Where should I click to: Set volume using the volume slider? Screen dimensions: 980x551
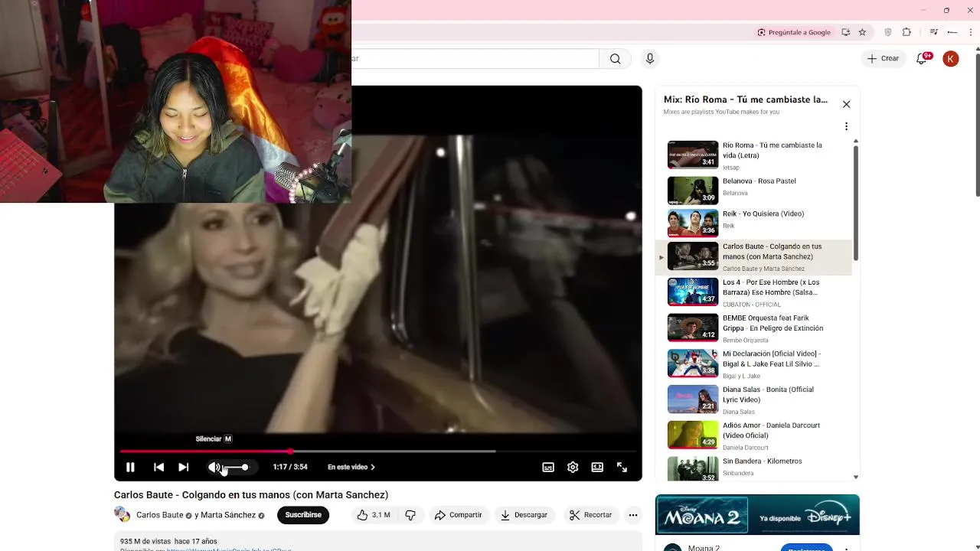pyautogui.click(x=235, y=467)
